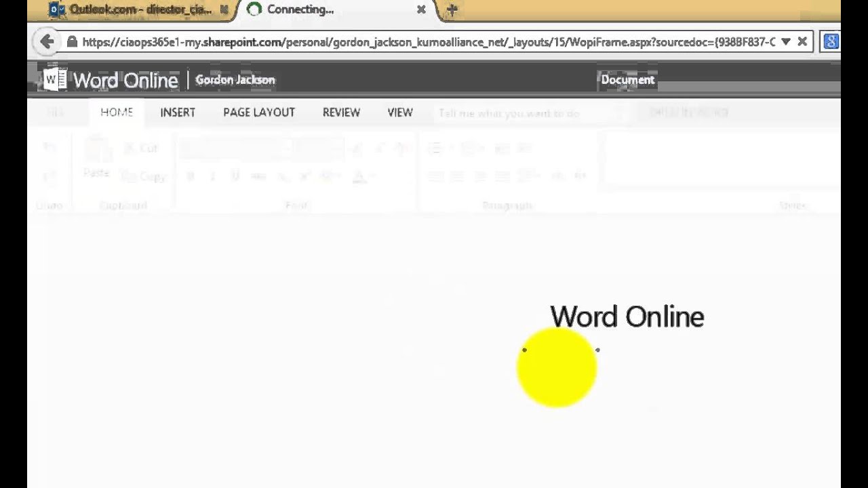Open the VIEW ribbon tab
Screen dimensions: 868x488
pos(400,113)
